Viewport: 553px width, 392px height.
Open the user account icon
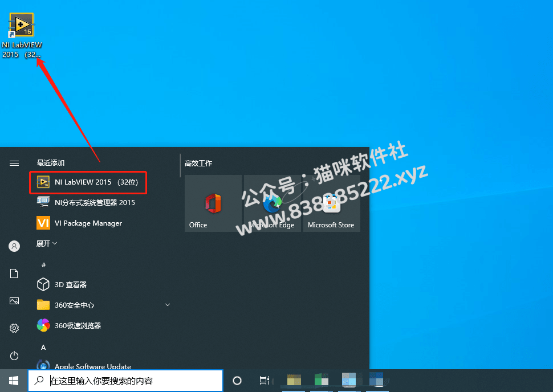(14, 246)
